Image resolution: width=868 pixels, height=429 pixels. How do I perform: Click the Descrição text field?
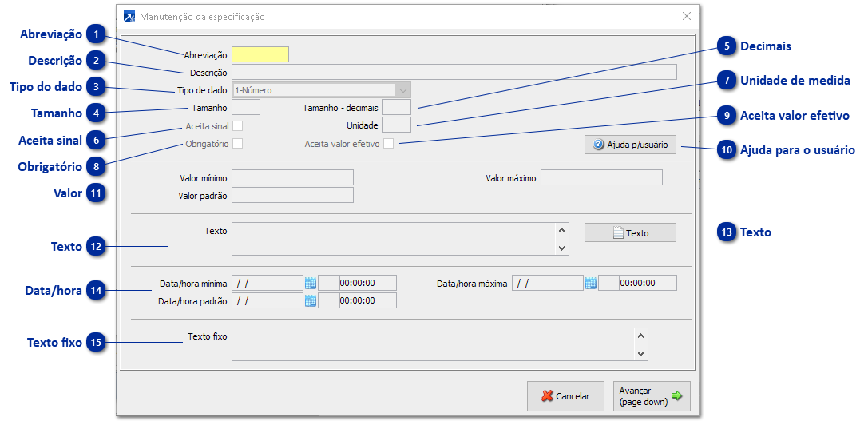click(454, 72)
